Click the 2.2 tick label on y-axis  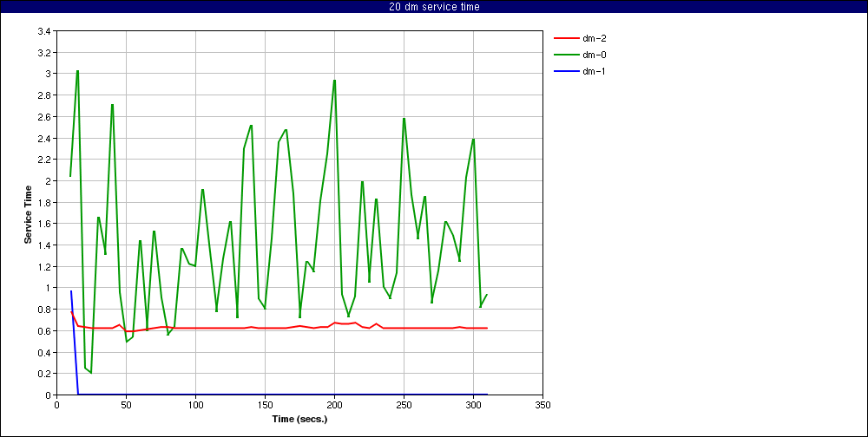pyautogui.click(x=43, y=160)
